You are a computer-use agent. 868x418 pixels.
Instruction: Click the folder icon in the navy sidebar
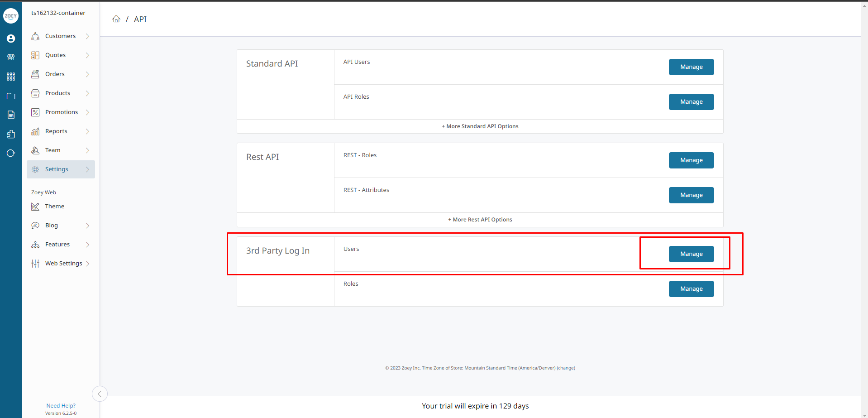click(x=10, y=96)
